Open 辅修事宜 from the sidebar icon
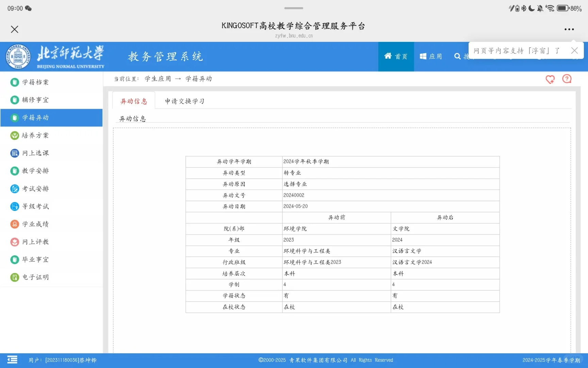The image size is (588, 368). (14, 100)
